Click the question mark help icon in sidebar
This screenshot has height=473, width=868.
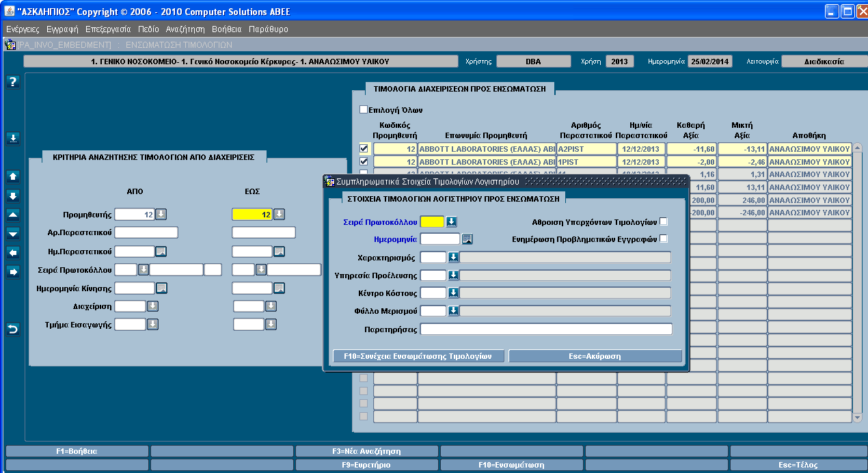(x=13, y=82)
